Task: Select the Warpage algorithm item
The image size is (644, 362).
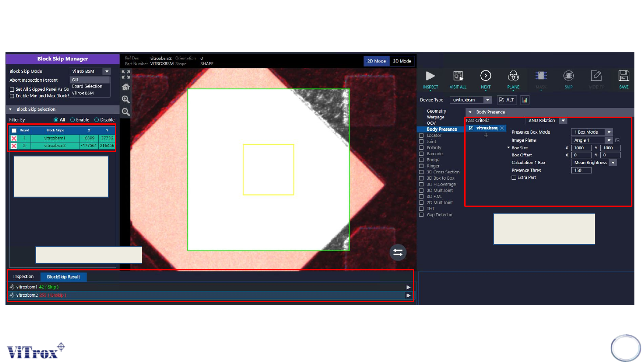Action: point(436,117)
